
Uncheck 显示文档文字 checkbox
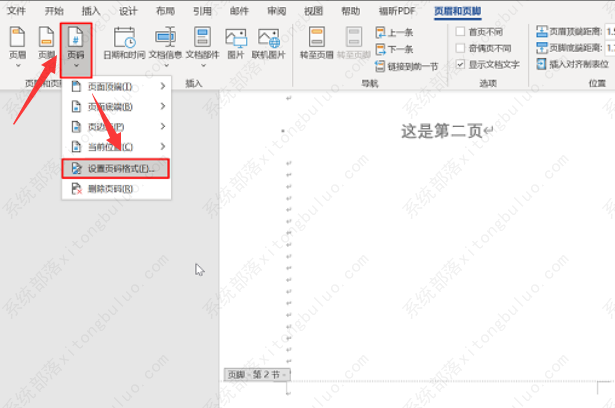(460, 64)
